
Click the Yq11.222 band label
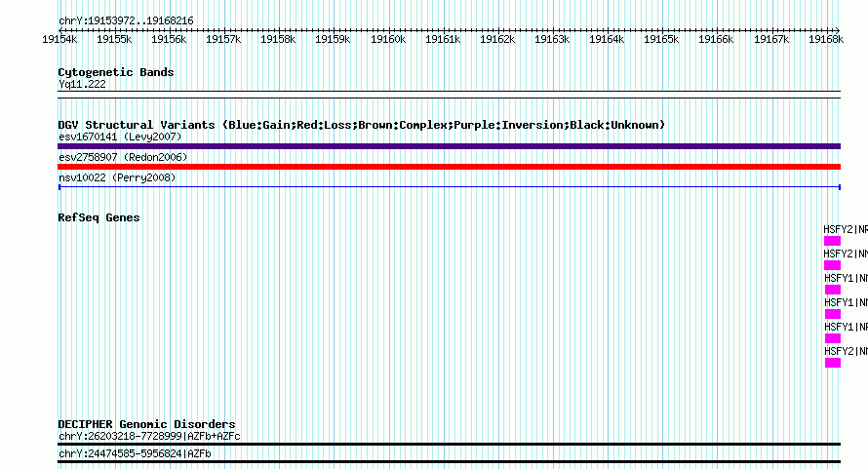click(x=82, y=84)
